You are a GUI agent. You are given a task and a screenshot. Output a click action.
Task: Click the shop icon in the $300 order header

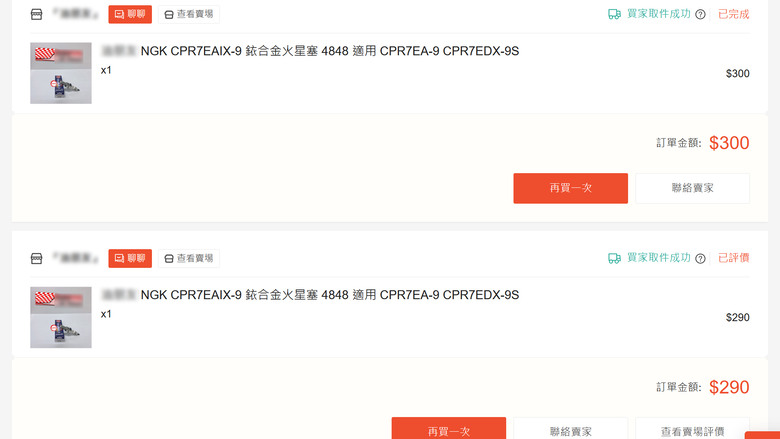[36, 14]
